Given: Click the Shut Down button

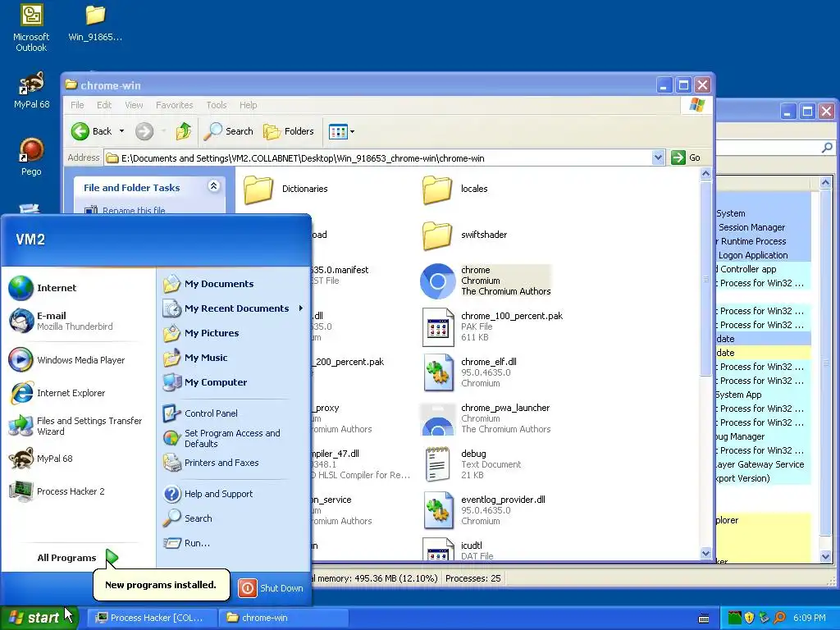Looking at the screenshot, I should (x=271, y=588).
